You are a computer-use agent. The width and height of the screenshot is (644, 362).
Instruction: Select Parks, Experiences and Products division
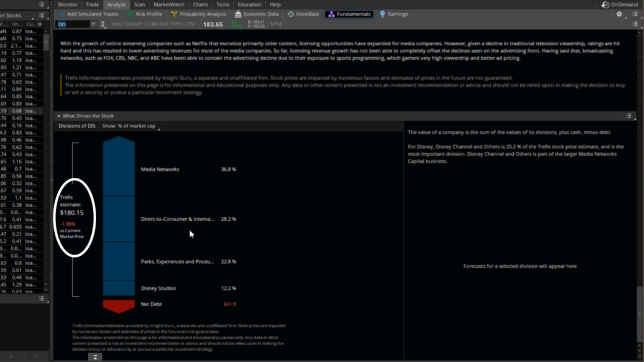(x=177, y=261)
